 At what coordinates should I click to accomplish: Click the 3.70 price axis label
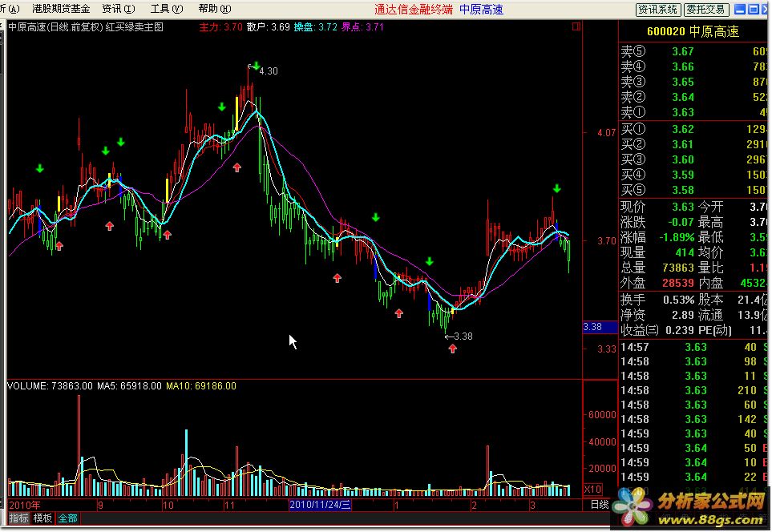[606, 241]
